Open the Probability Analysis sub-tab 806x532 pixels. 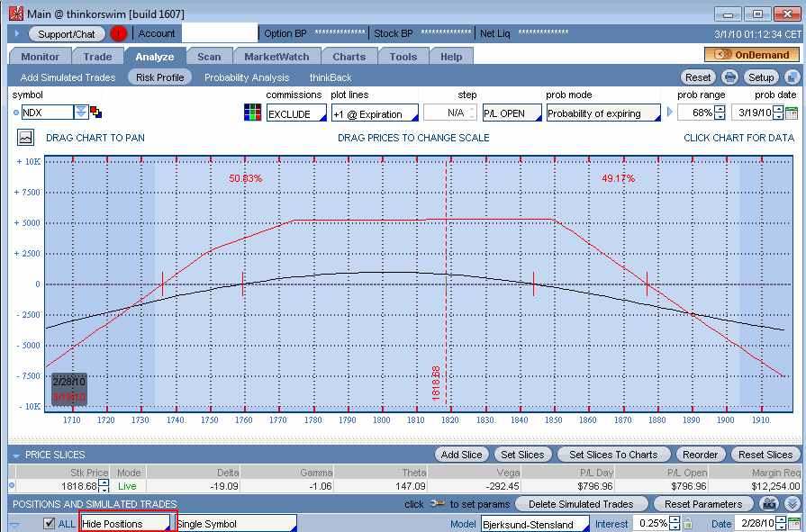247,77
